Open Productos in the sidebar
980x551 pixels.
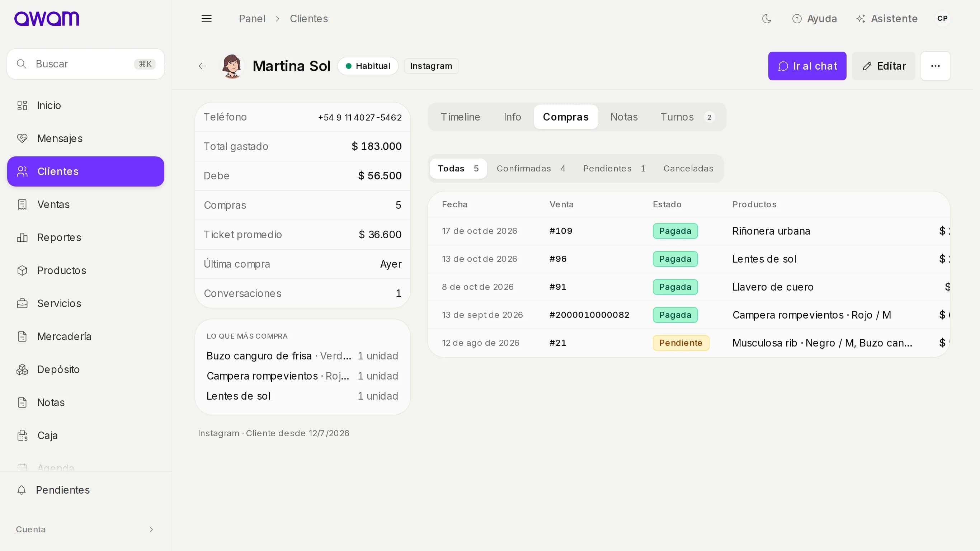point(86,270)
